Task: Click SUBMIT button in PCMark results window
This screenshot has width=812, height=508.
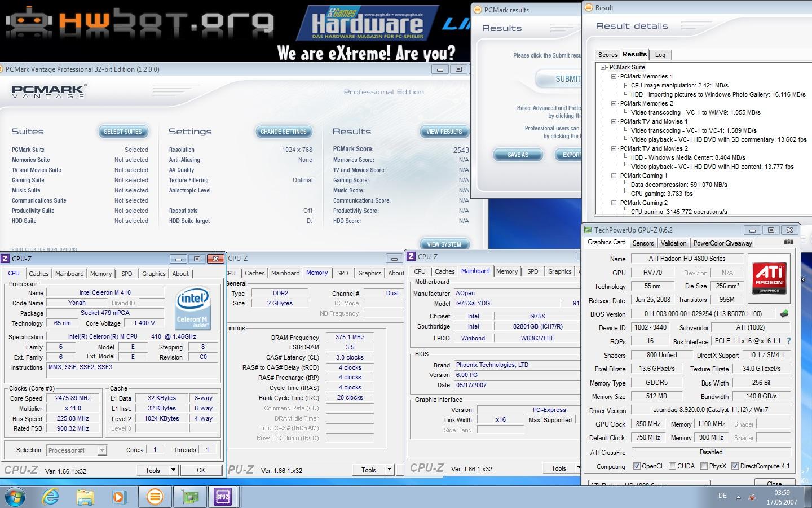Action: [x=559, y=79]
